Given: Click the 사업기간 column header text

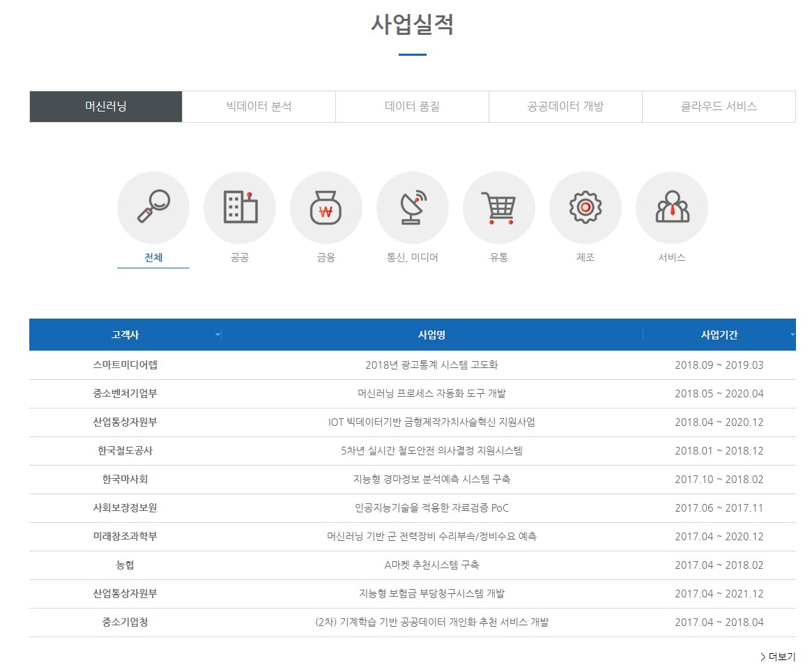Looking at the screenshot, I should click(719, 335).
